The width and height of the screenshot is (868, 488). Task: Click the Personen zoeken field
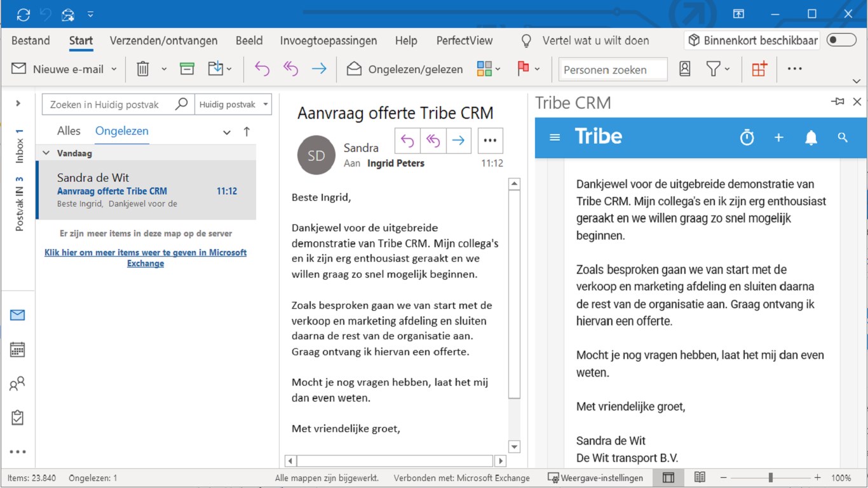613,70
